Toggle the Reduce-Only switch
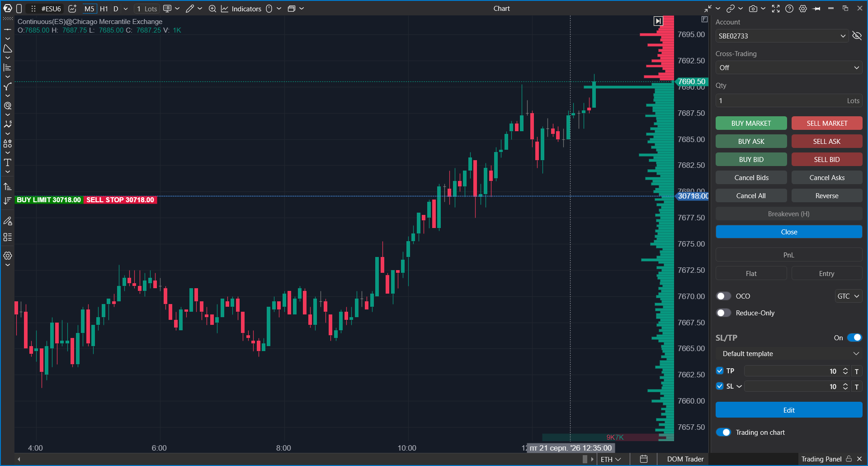Viewport: 868px width, 466px height. pos(723,313)
